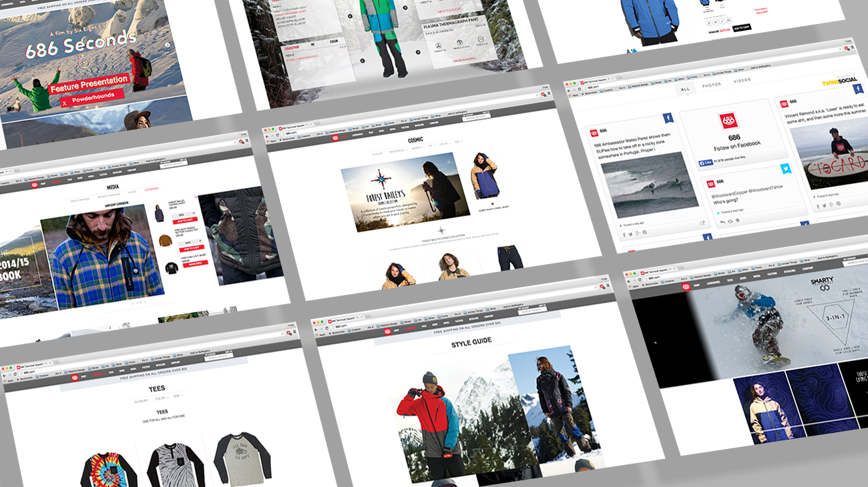This screenshot has width=868, height=487.
Task: Click second Add to Cart in Media lookbook
Action: pyautogui.click(x=191, y=249)
